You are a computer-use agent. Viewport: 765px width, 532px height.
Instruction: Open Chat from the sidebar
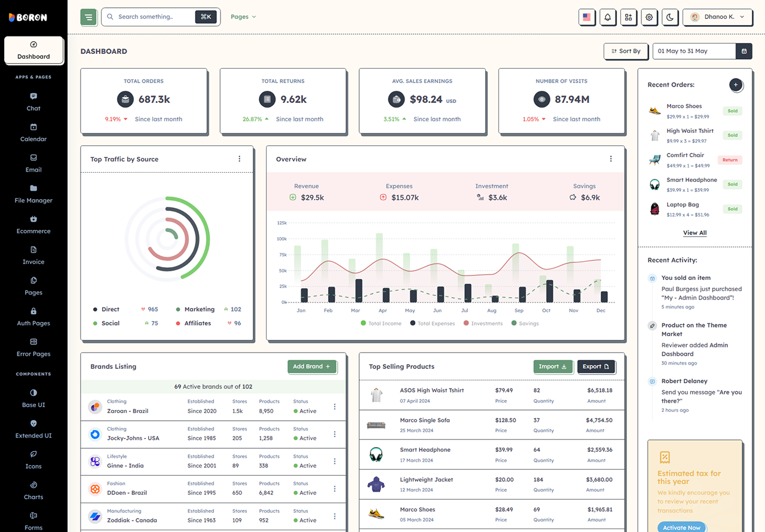tap(33, 102)
